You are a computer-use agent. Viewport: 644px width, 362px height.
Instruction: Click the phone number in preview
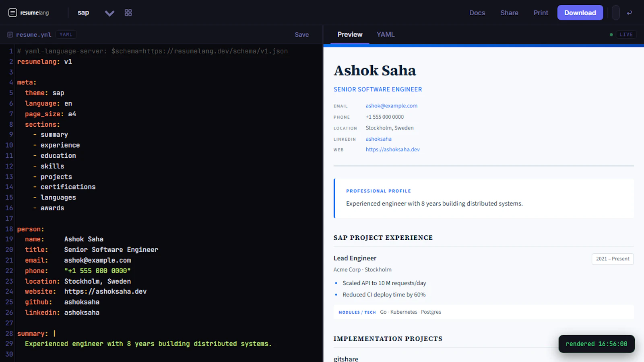tap(384, 117)
